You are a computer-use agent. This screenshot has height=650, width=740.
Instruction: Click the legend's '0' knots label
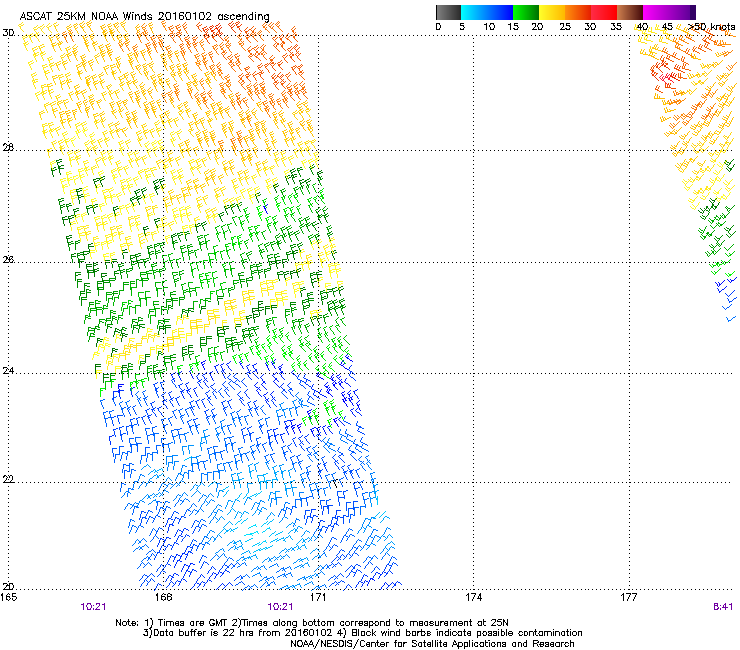point(438,26)
